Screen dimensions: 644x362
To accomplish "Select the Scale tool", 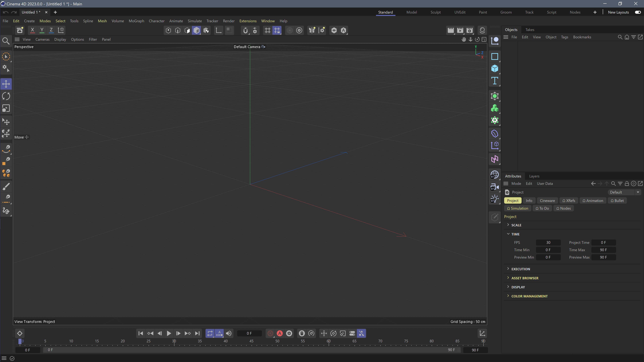I will (x=6, y=108).
